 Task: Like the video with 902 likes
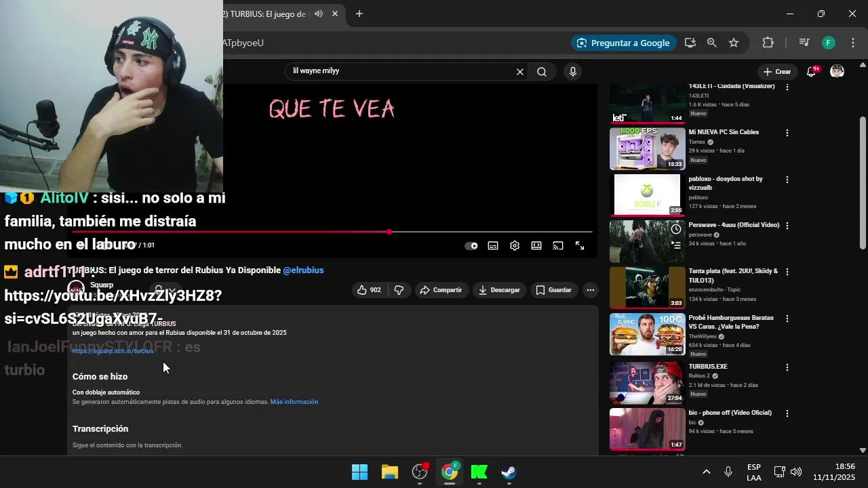pos(369,290)
